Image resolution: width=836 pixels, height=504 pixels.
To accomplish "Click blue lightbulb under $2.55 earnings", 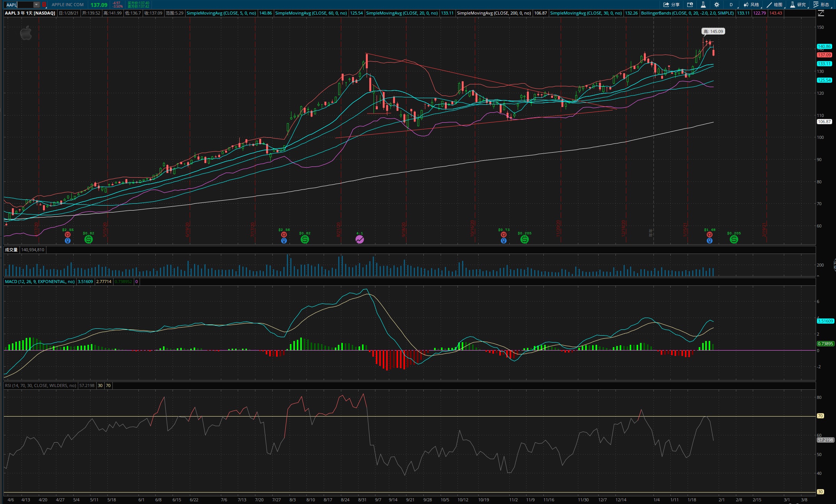I will tap(67, 241).
